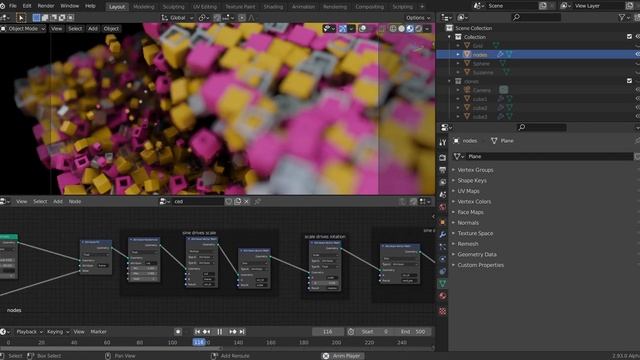Expand the UV Maps panel
Image resolution: width=640 pixels, height=360 pixels.
tap(468, 191)
